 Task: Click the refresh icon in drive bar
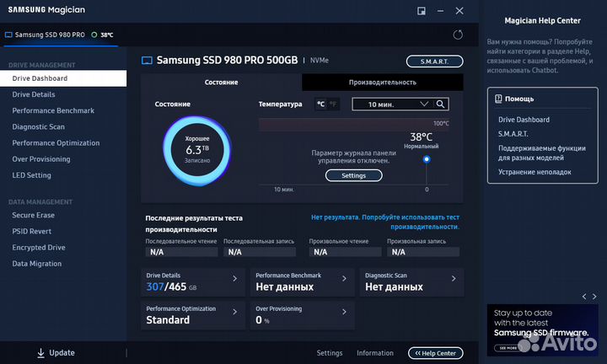(458, 35)
